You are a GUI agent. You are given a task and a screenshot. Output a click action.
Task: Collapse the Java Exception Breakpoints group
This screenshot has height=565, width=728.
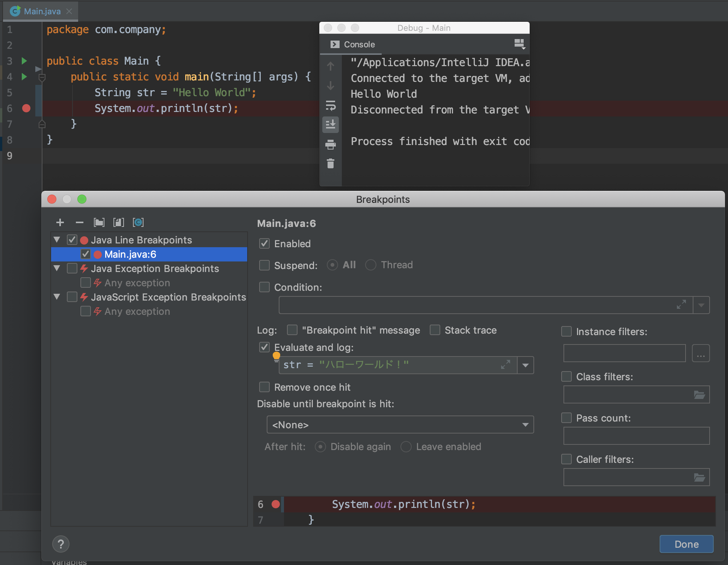[57, 268]
